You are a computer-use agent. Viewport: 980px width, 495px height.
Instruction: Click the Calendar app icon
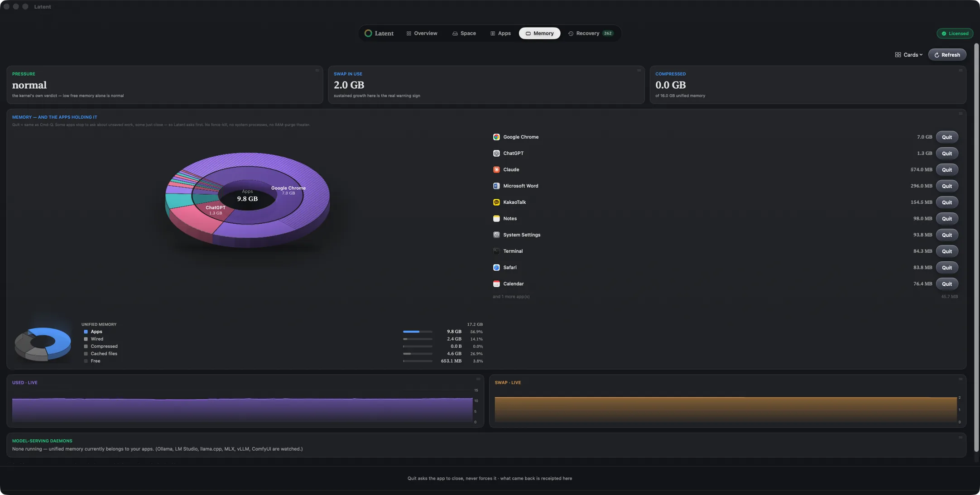pos(496,284)
